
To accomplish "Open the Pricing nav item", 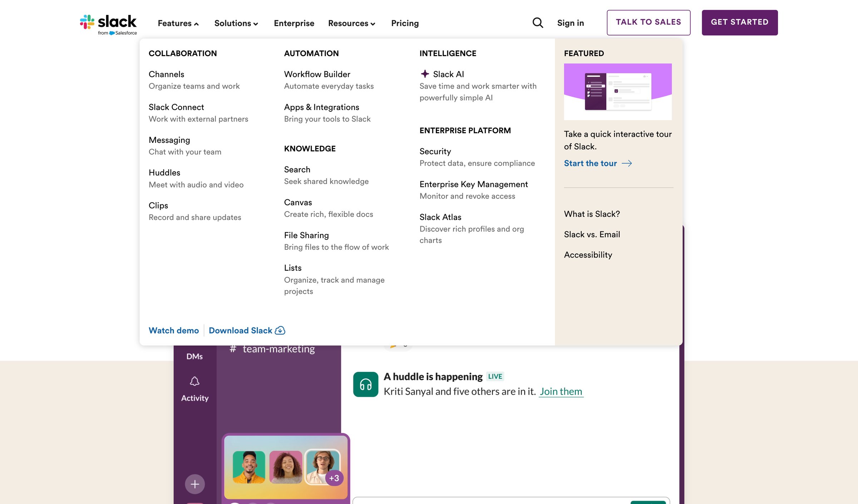I will pos(405,23).
